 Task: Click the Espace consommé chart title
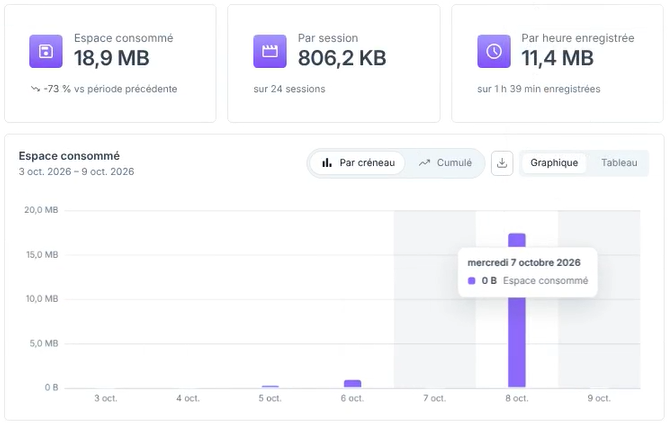pyautogui.click(x=69, y=156)
